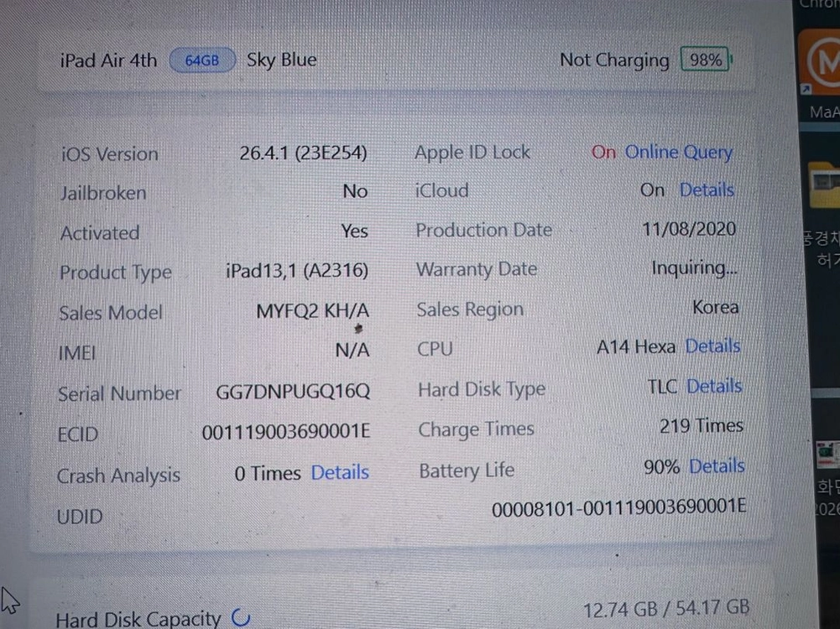840x629 pixels.
Task: Click the 12.74 GB / 54.17 GB capacity text
Action: (666, 609)
